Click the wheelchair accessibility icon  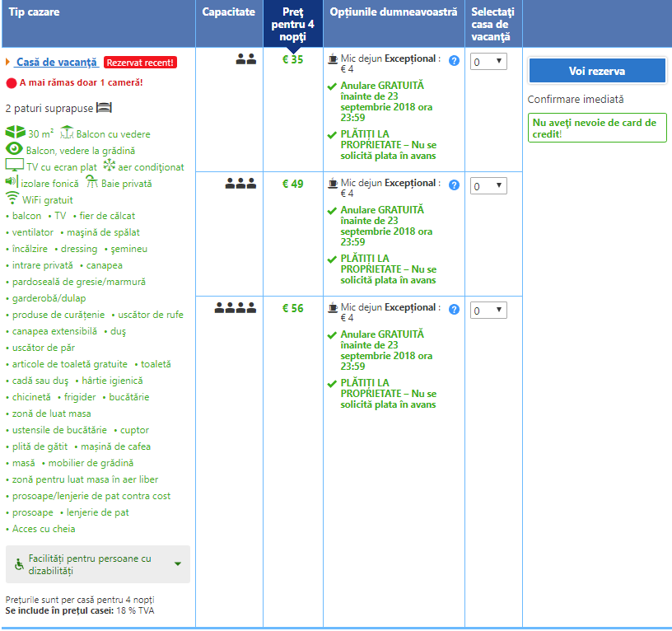(20, 564)
